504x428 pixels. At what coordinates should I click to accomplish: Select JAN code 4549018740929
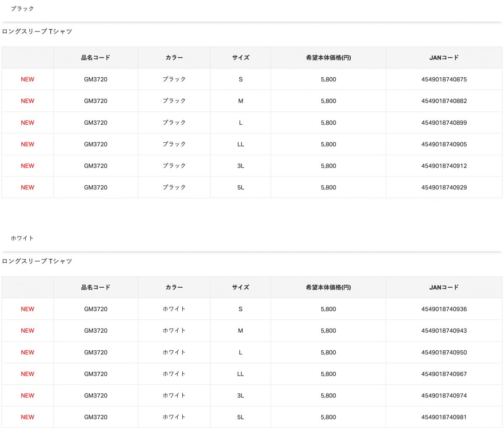click(x=444, y=187)
